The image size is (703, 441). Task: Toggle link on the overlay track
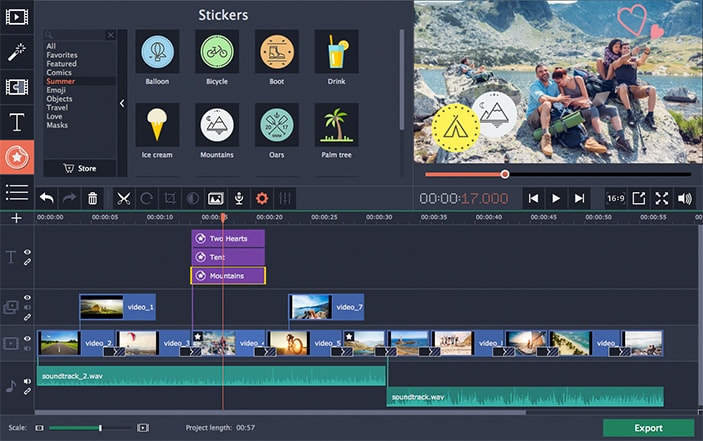[x=27, y=317]
